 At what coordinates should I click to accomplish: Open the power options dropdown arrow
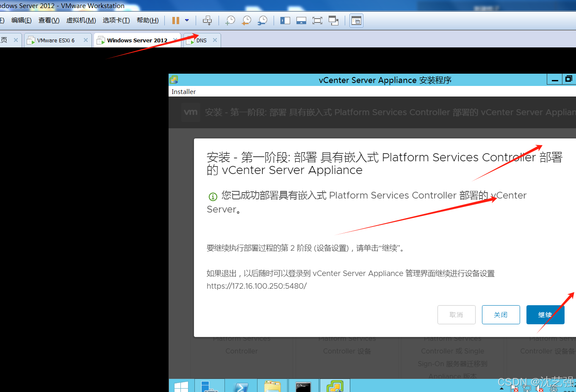[x=187, y=20]
